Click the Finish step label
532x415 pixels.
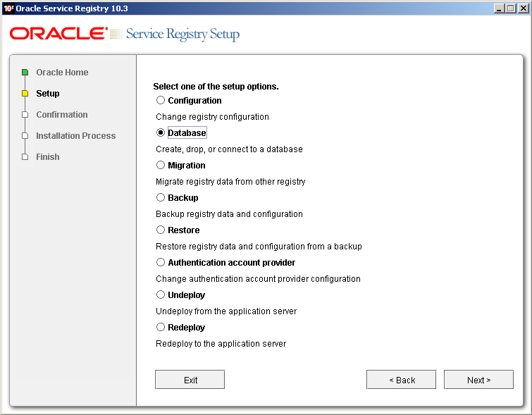coord(48,157)
